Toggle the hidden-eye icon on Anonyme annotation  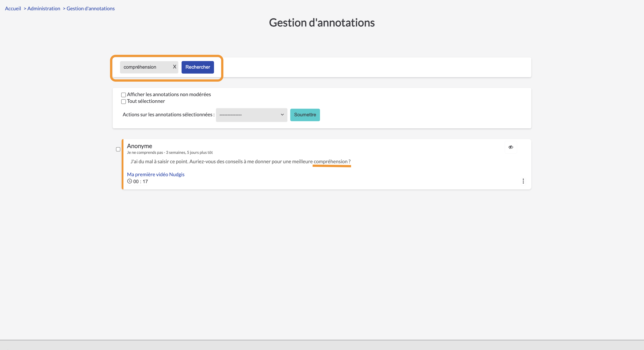pos(511,147)
